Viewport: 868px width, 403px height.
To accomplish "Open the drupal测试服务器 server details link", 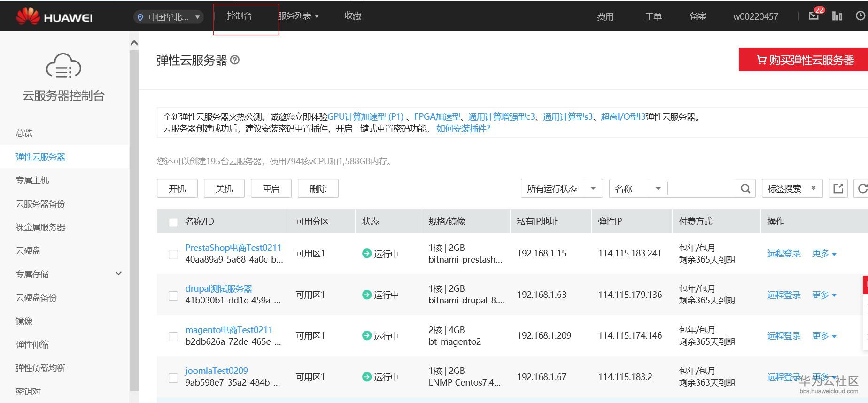I will [x=219, y=288].
